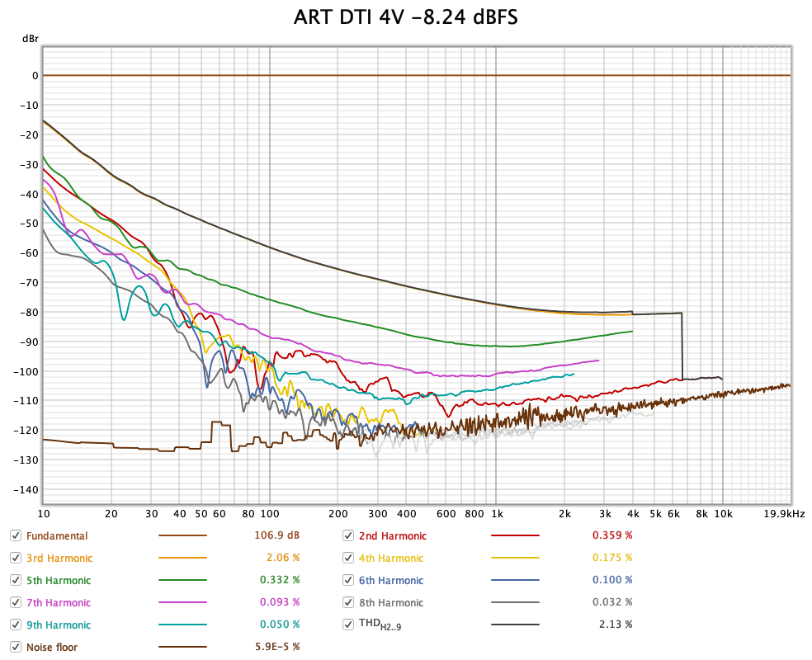Click the dBr axis unit label
Screen dimensions: 812x660
pos(30,39)
